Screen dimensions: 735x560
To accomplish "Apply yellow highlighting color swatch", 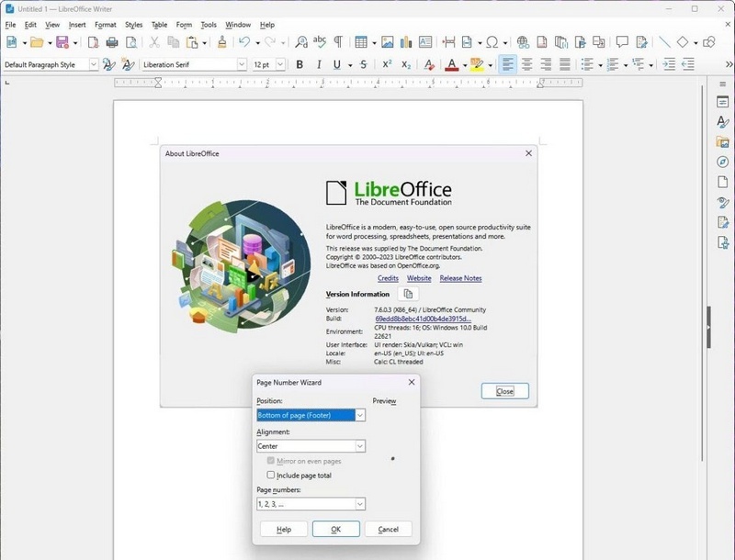I will pyautogui.click(x=477, y=64).
